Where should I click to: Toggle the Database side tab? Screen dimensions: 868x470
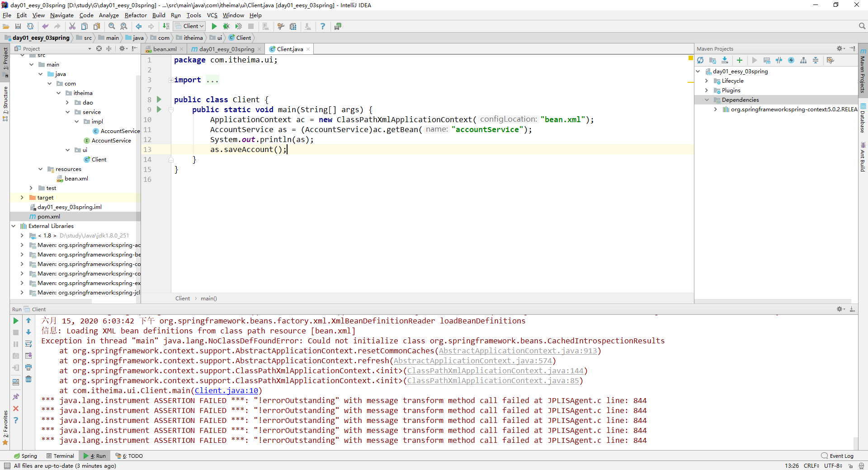[863, 119]
